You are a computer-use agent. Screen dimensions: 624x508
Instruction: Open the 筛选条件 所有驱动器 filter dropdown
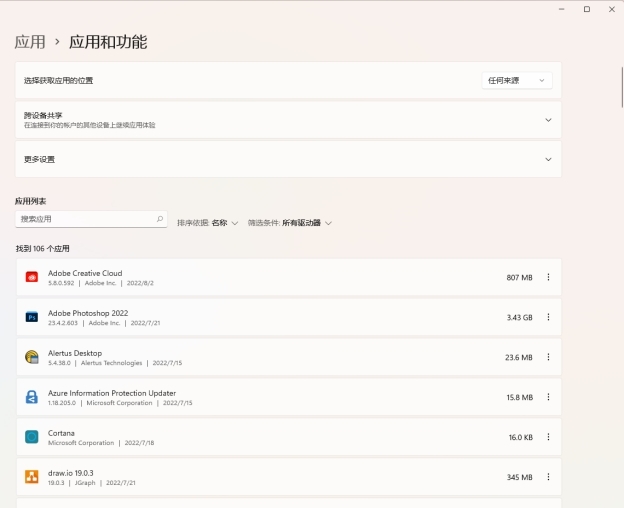290,223
